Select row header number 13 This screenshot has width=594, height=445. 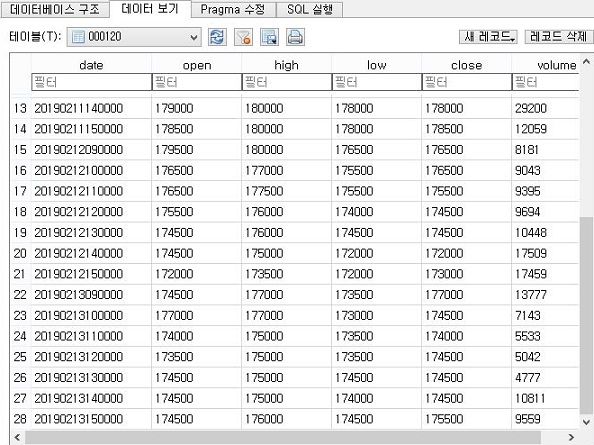20,108
